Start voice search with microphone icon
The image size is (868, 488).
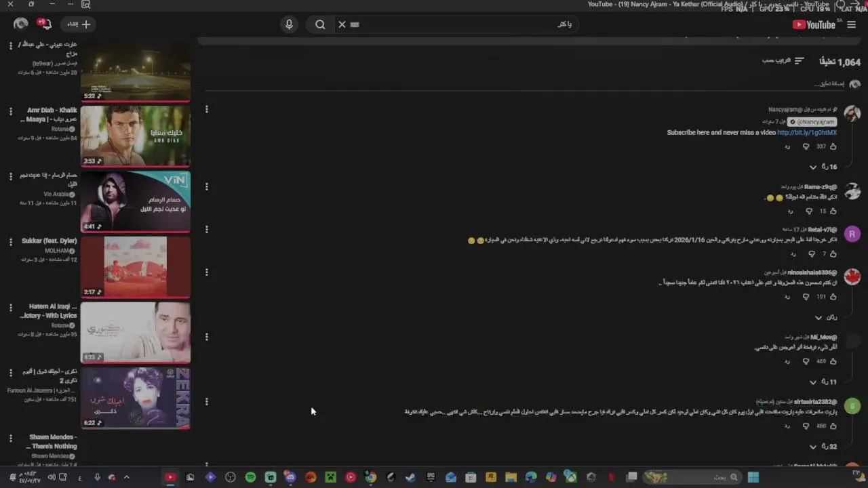point(289,24)
